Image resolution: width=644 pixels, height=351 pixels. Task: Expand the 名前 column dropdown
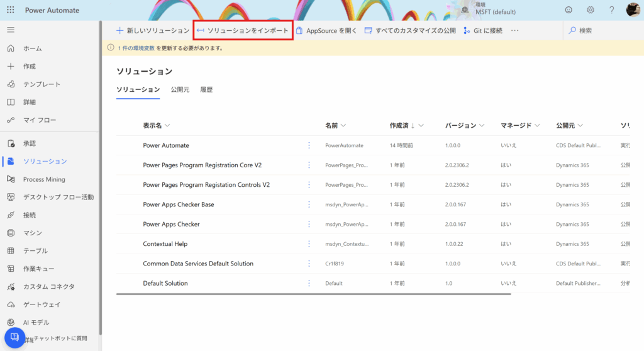(343, 125)
